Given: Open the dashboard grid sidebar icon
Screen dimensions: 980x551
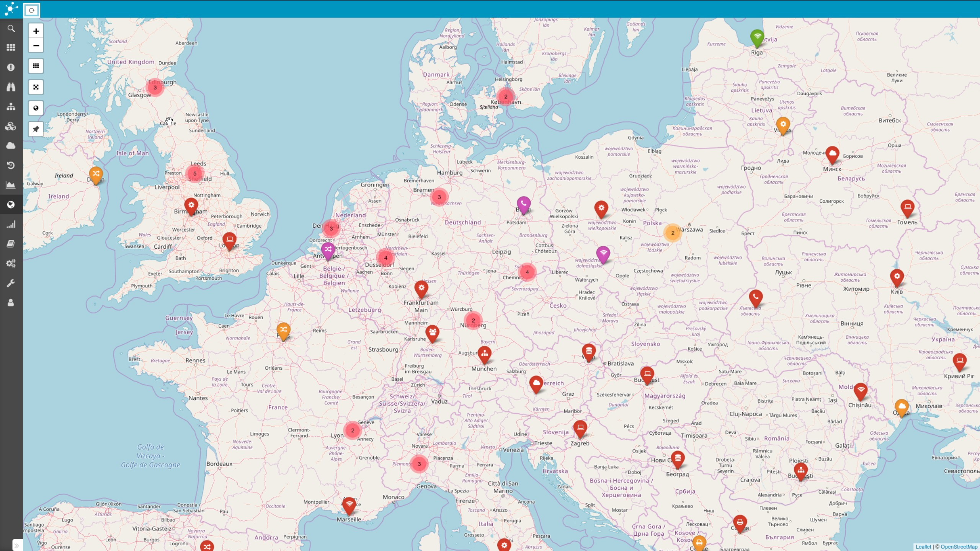Looking at the screenshot, I should (x=11, y=47).
